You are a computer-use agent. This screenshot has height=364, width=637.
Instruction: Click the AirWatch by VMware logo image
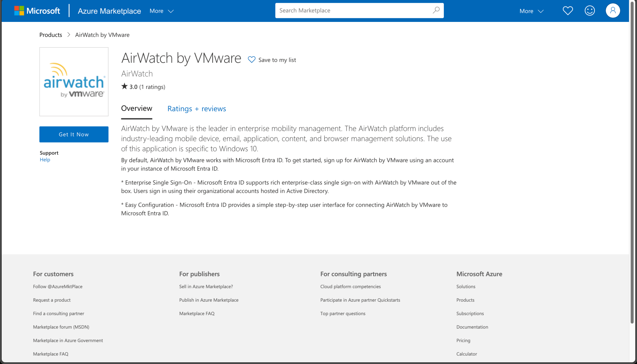pyautogui.click(x=74, y=82)
